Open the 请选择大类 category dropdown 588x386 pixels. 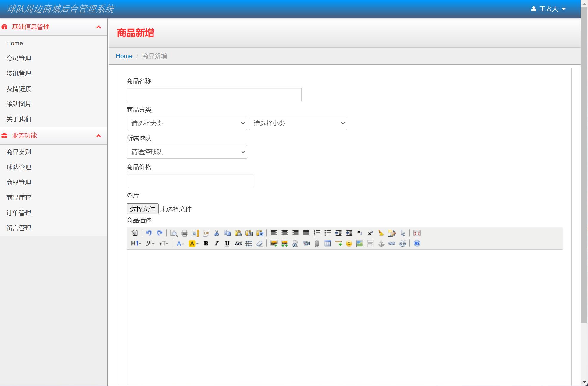187,123
